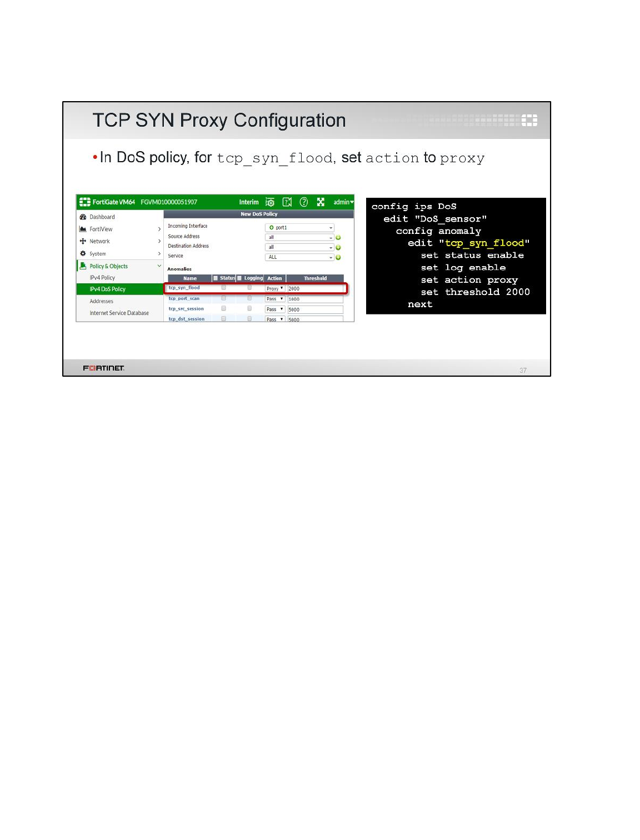Open the admin user dropdown
Image resolution: width=640 pixels, height=840 pixels.
(x=343, y=202)
